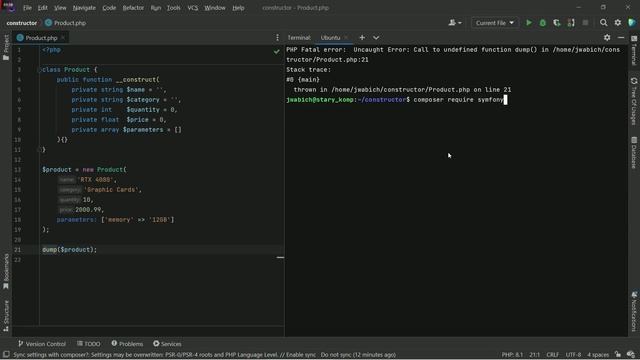Click the tool windows quick access icon in status bar

coord(6,355)
